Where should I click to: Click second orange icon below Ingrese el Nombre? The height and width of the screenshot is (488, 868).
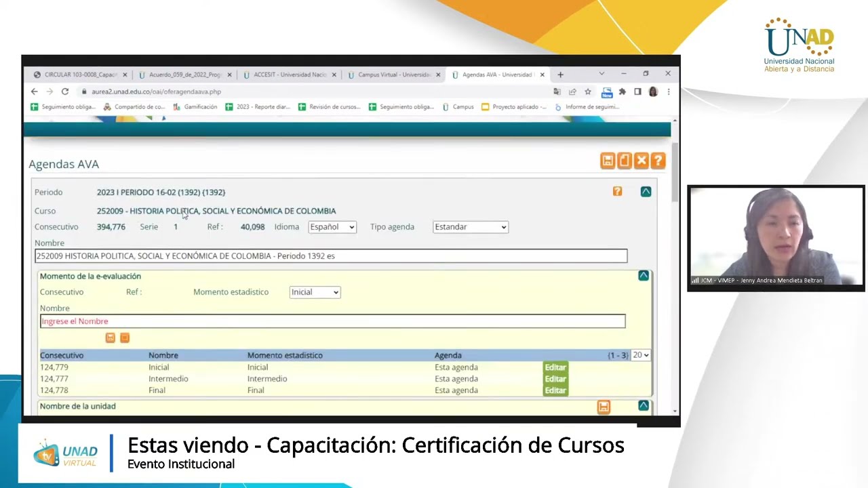pyautogui.click(x=125, y=338)
